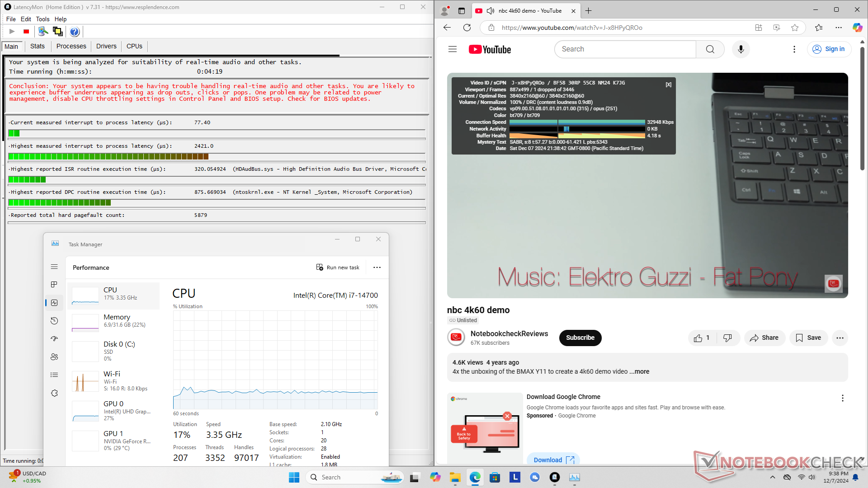Click the YouTube page vertical scrollbar

point(862,108)
